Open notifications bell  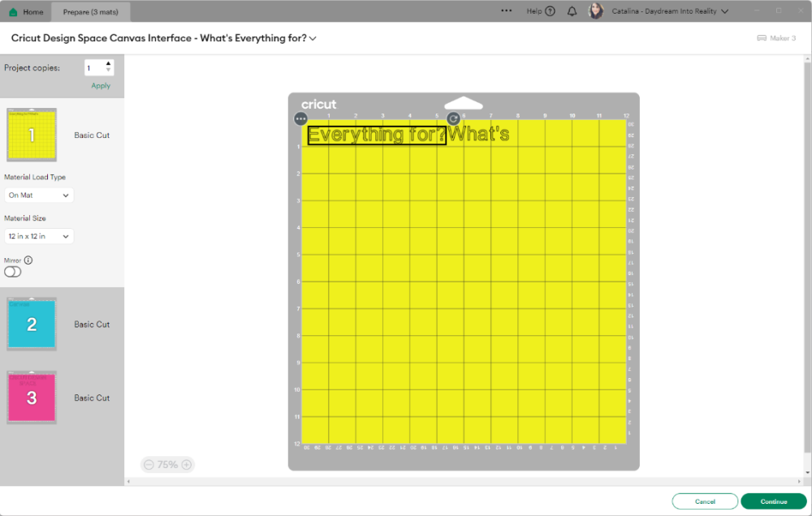coord(572,11)
